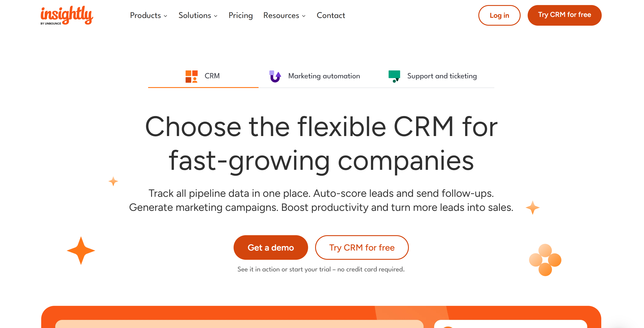Go to the Contact page

331,15
